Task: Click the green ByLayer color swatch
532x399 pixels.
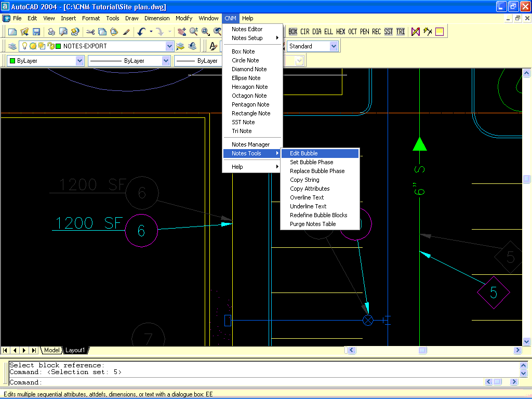Action: [12, 61]
